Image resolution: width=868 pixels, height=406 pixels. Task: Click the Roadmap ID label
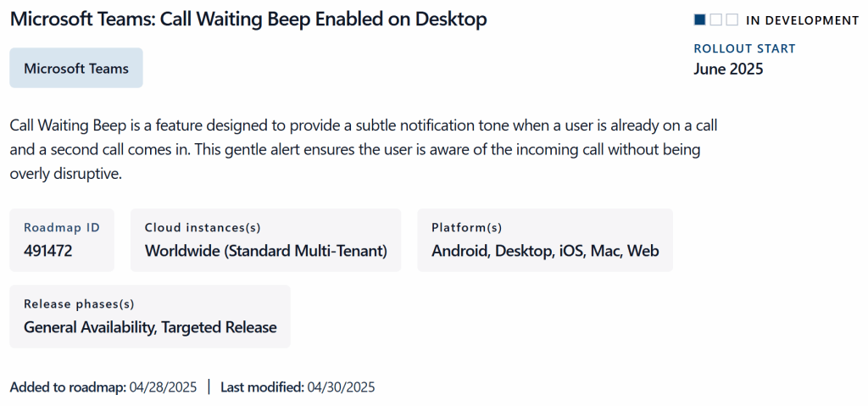coord(62,227)
